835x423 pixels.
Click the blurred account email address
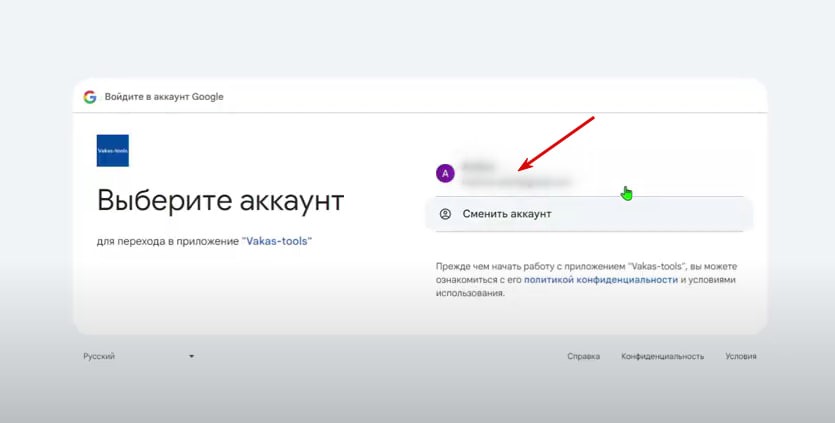point(516,182)
